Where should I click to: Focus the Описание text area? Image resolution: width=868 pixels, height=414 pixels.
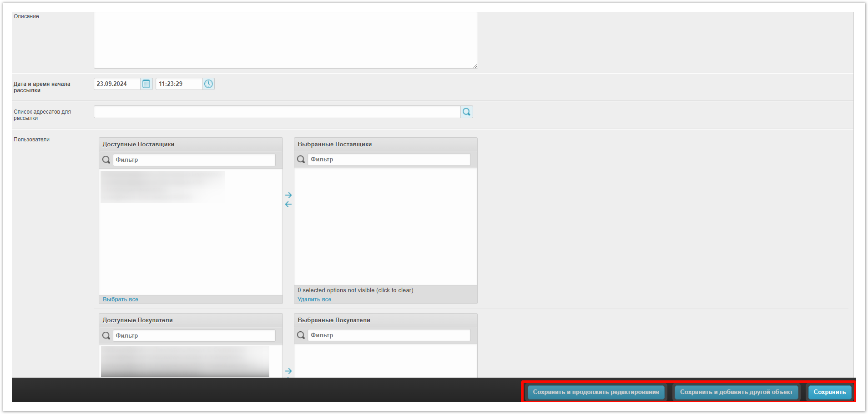click(x=285, y=40)
